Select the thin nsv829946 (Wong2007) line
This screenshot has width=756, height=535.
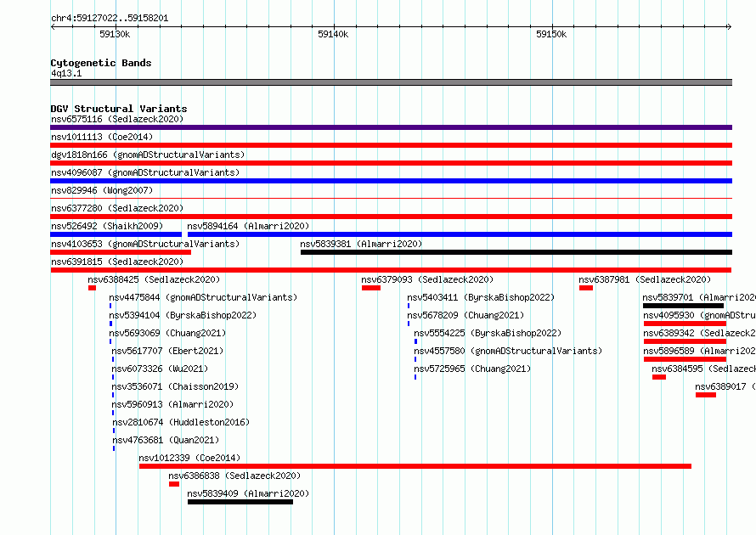[391, 198]
